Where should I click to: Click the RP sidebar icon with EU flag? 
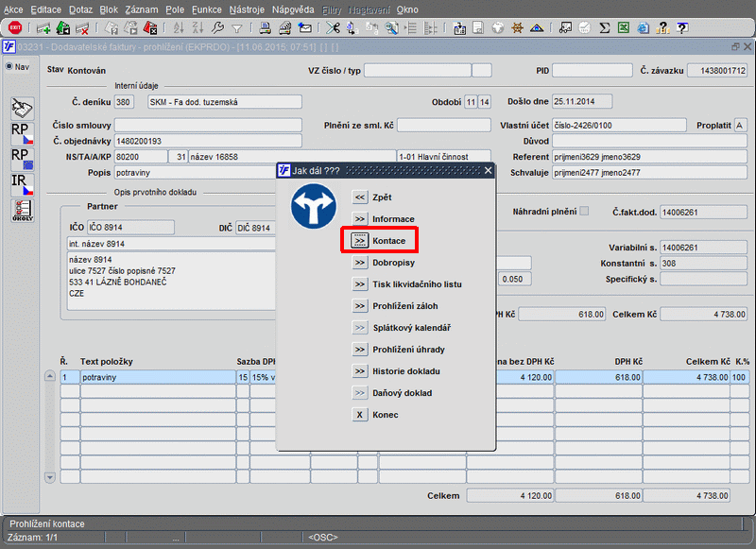coord(22,159)
